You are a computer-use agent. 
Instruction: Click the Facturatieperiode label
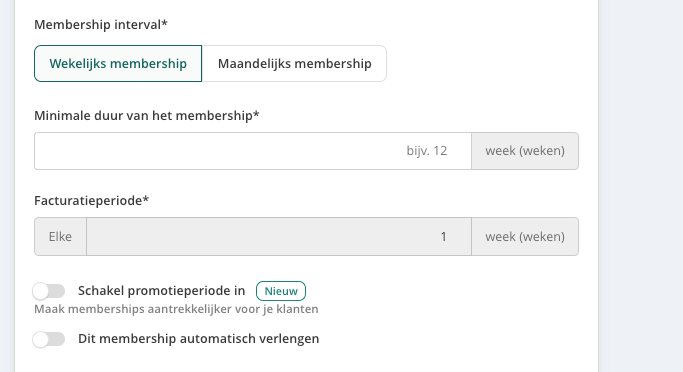[x=91, y=201]
